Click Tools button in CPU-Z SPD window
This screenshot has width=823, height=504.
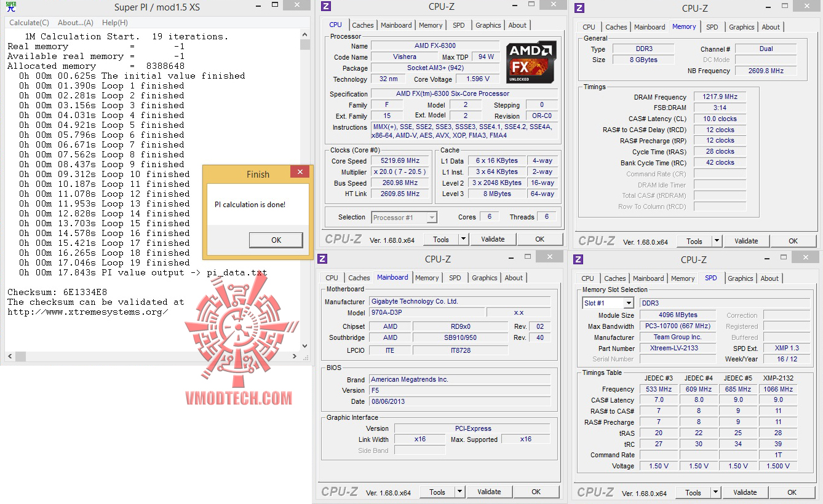click(x=693, y=492)
